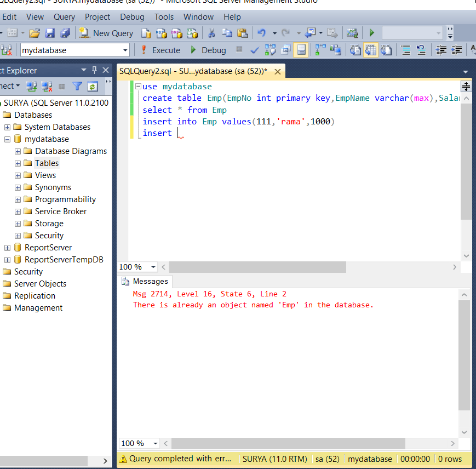Open the Window menu
Image resolution: width=476 pixels, height=469 pixels.
[x=198, y=17]
